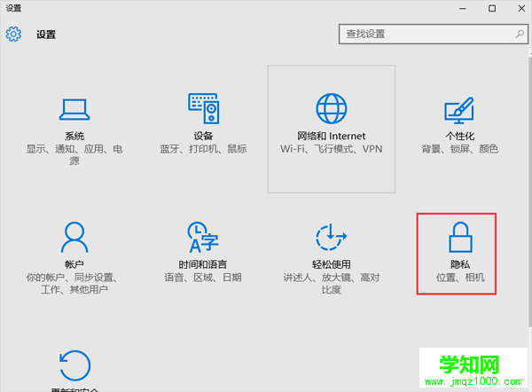Click the 你的帐户、同步设置 description
Viewport: 532px width, 392px height.
pyautogui.click(x=73, y=284)
